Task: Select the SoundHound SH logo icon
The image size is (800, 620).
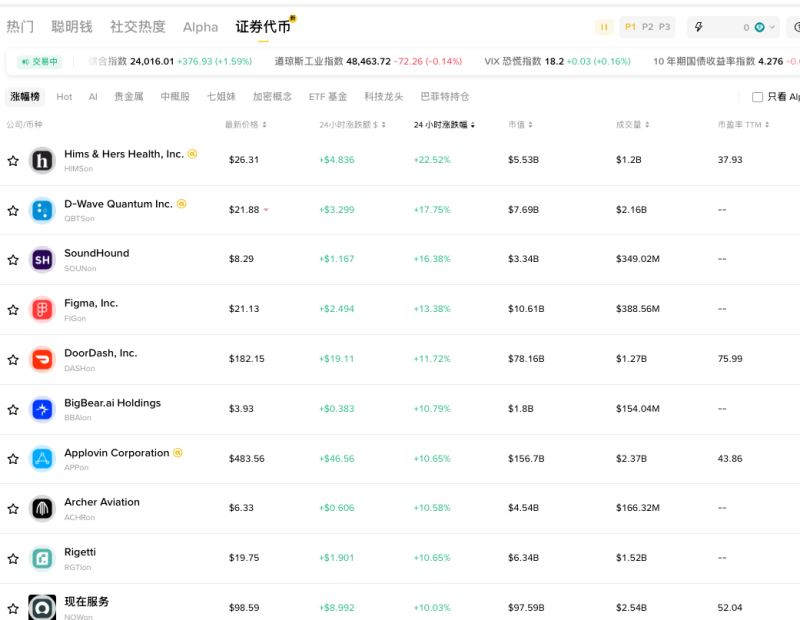Action: coord(41,260)
